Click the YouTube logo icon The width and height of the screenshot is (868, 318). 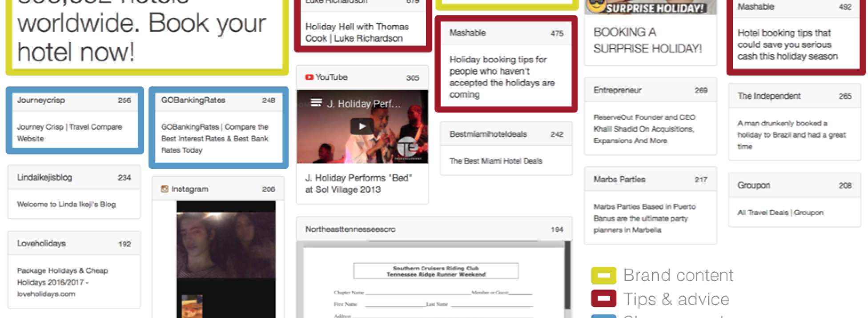click(x=309, y=77)
